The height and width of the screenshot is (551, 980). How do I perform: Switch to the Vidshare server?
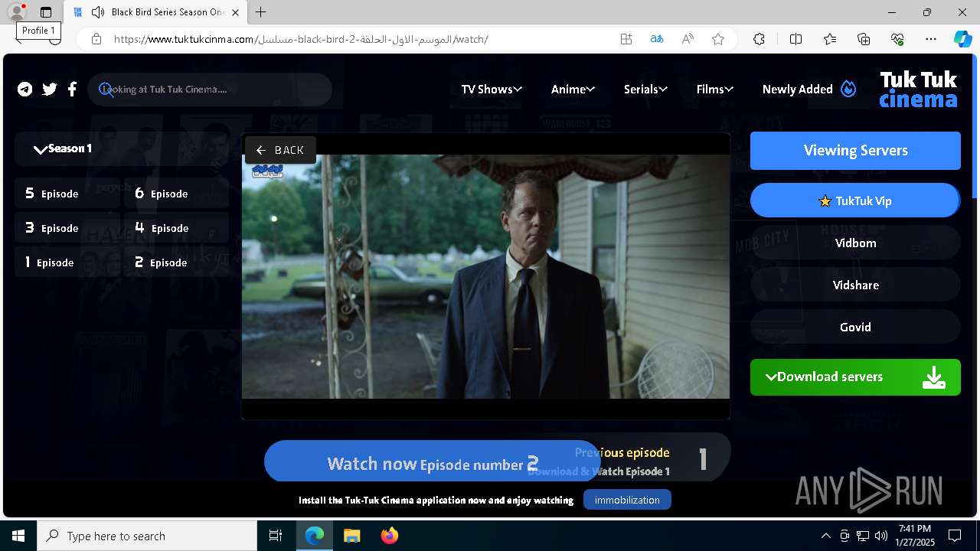click(x=855, y=285)
